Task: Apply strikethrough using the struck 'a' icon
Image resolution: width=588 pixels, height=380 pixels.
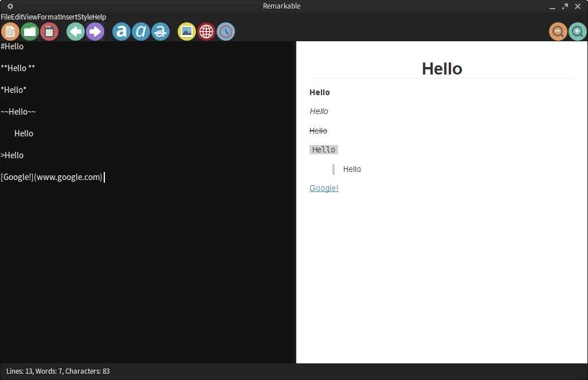Action: [160, 32]
